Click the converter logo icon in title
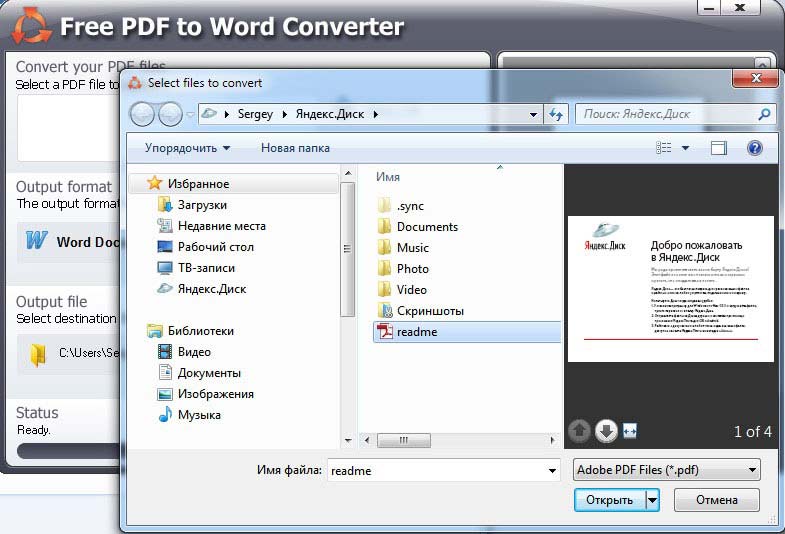 pyautogui.click(x=31, y=26)
